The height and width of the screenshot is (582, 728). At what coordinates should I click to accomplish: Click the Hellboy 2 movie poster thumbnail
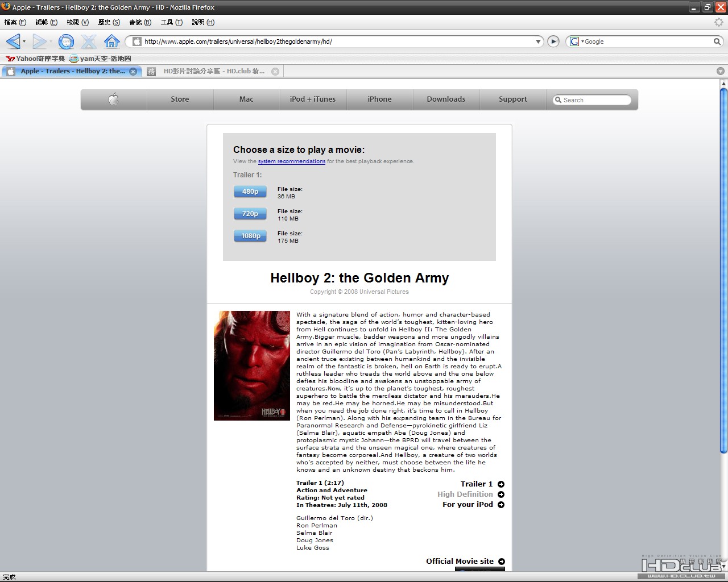pos(252,365)
